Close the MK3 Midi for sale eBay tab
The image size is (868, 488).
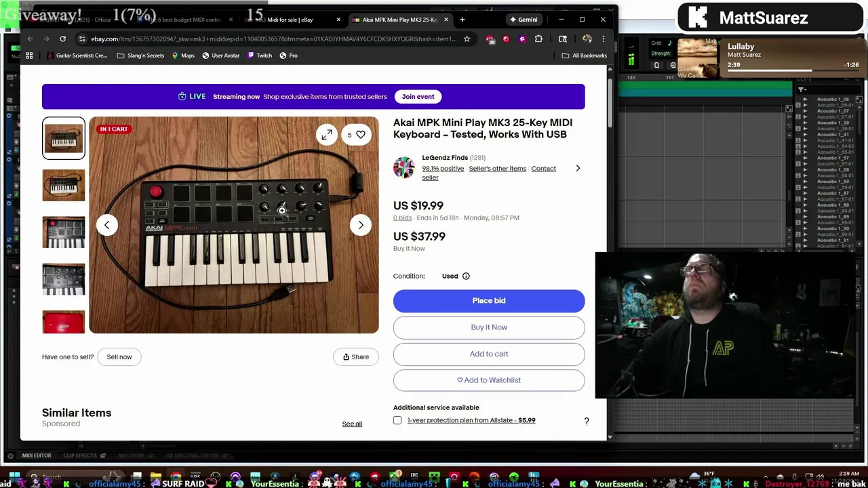click(x=338, y=20)
